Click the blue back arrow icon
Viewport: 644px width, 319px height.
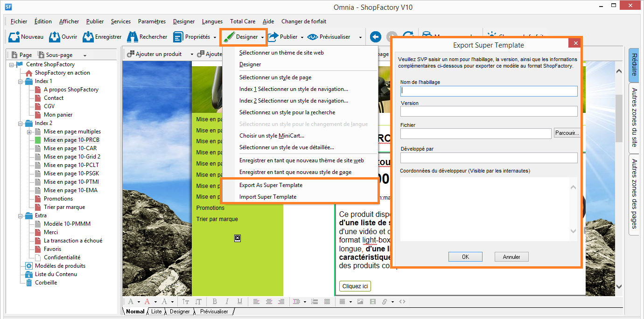point(376,37)
